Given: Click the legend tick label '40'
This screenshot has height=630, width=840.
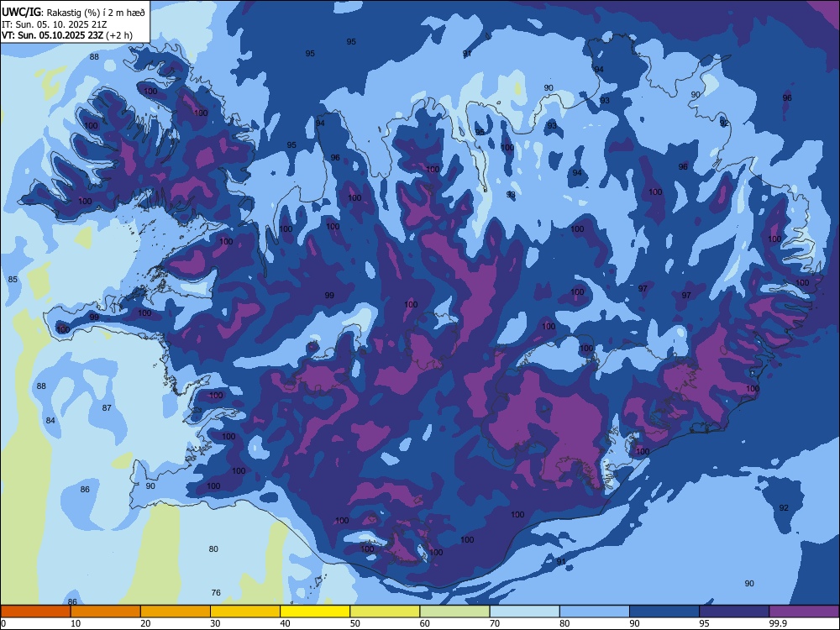Looking at the screenshot, I should coord(285,623).
